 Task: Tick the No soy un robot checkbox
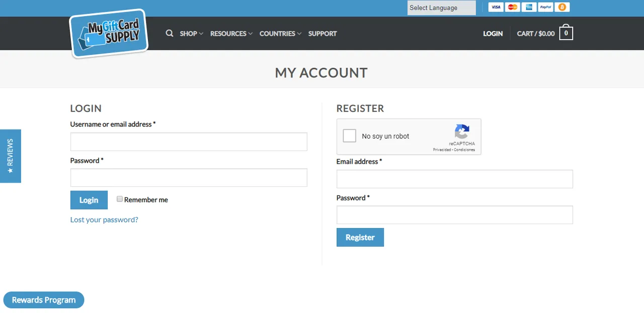click(x=349, y=136)
